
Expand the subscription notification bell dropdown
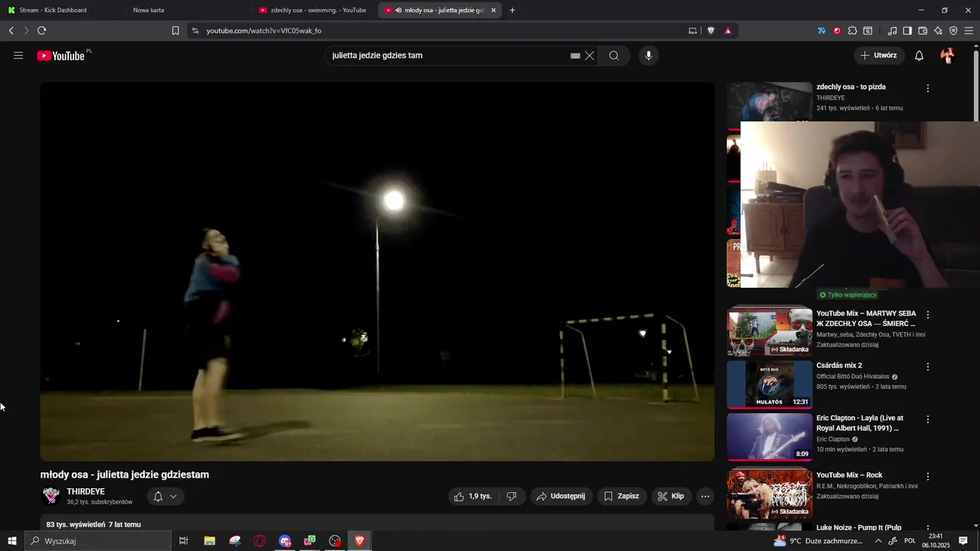165,496
